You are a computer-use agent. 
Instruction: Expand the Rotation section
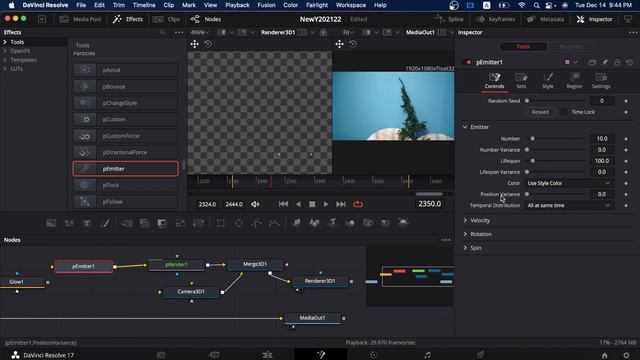click(x=465, y=234)
